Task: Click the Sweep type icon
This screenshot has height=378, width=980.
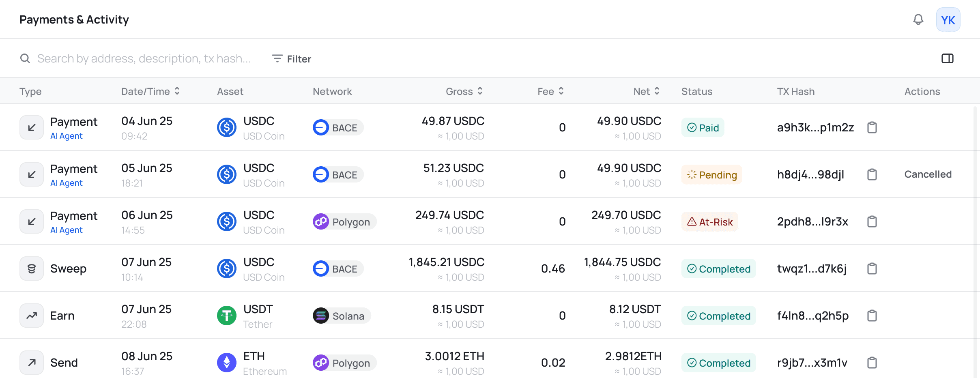Action: tap(31, 268)
